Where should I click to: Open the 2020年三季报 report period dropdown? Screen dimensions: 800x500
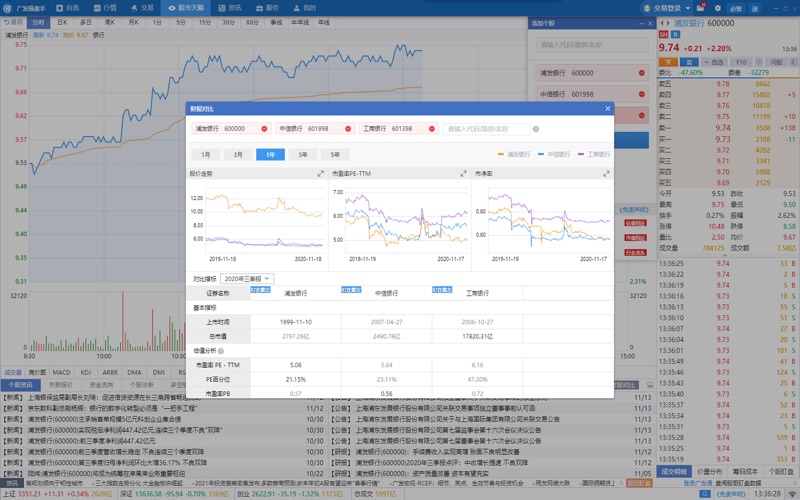246,279
